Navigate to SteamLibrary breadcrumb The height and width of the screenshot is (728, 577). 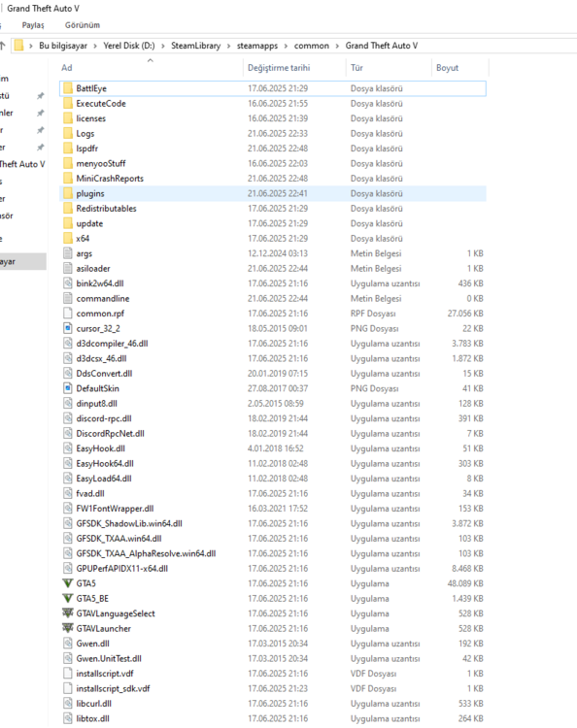195,46
